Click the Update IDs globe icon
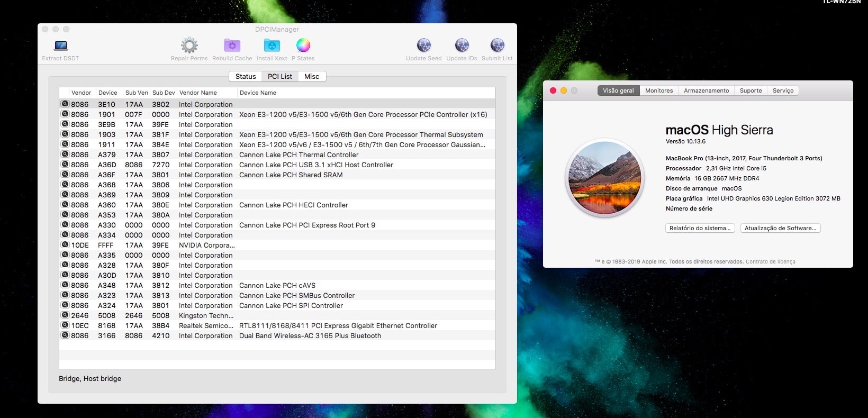This screenshot has height=418, width=868. click(x=462, y=46)
